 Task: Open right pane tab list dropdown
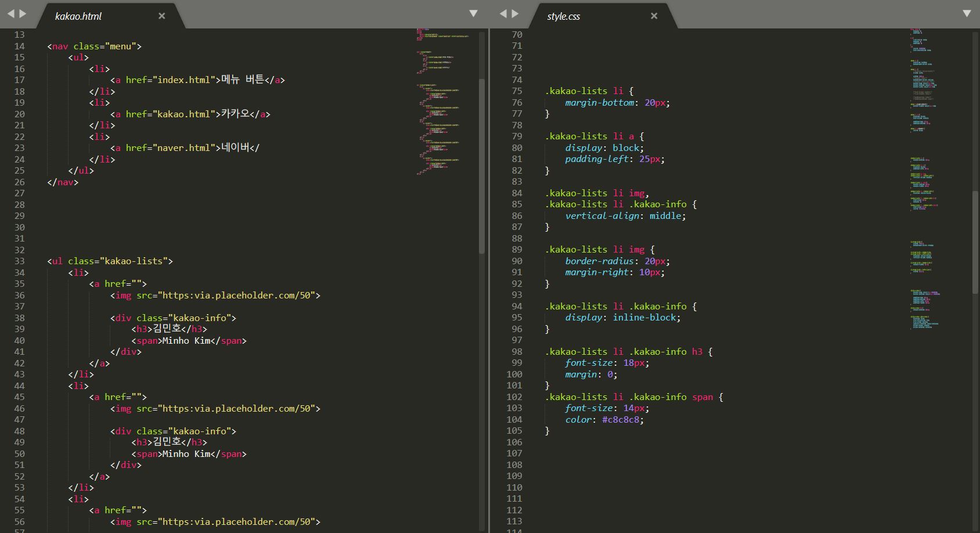click(x=967, y=13)
